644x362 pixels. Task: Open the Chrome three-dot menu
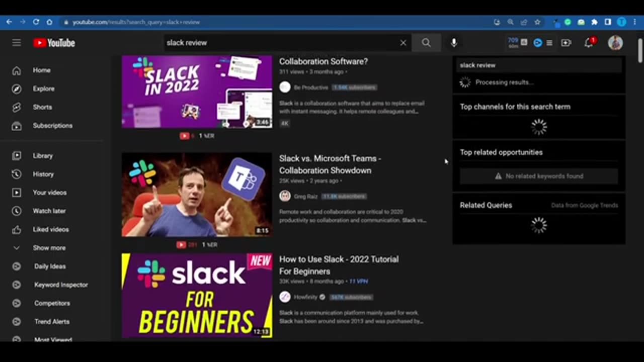634,22
